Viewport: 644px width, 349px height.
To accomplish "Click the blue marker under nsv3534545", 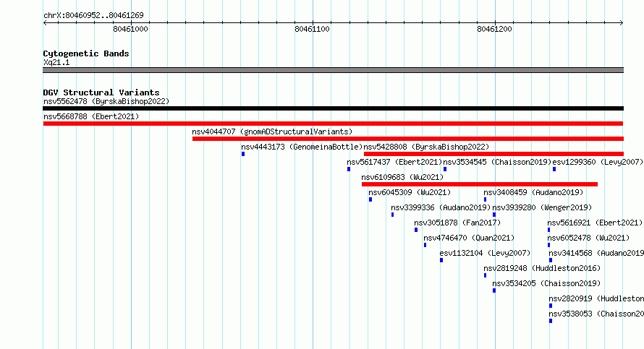I will [x=445, y=169].
